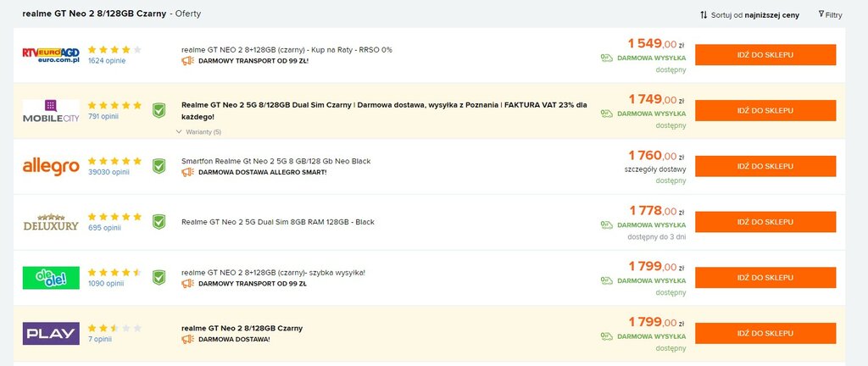Open the Filtry filter menu
Screen dimensions: 868x366
(x=831, y=15)
